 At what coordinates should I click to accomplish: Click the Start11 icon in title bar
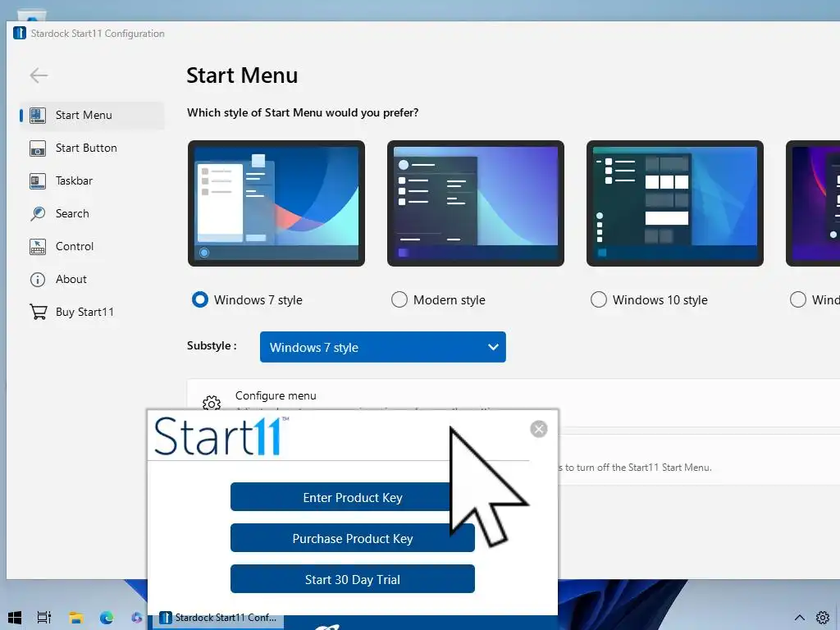20,33
